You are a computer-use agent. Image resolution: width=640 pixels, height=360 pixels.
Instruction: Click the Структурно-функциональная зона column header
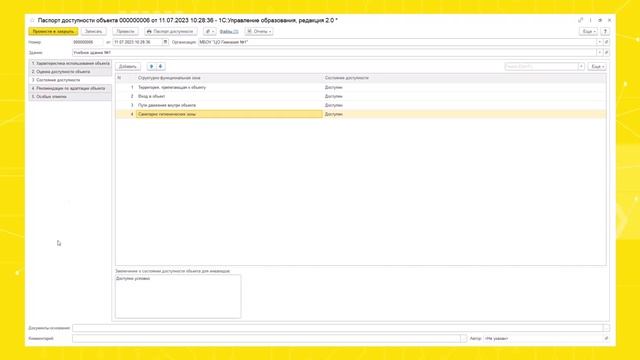[229, 78]
